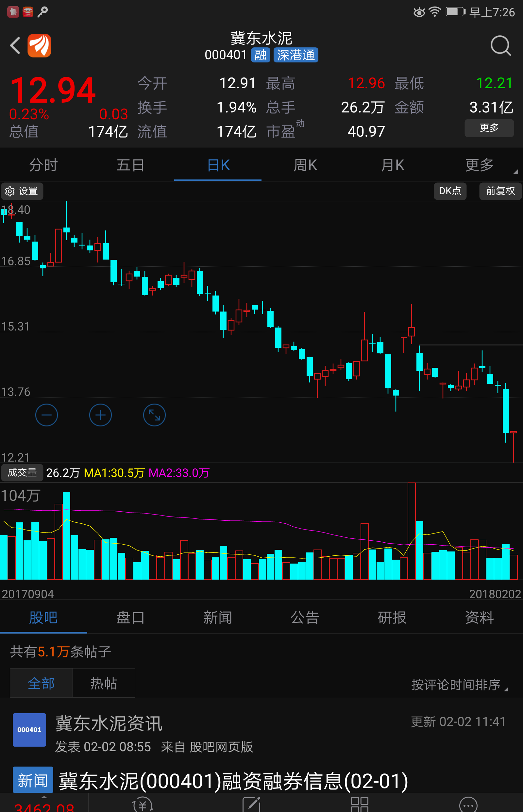Screen dimensions: 523x812
Task: Open the 盘口 tab
Action: (130, 617)
